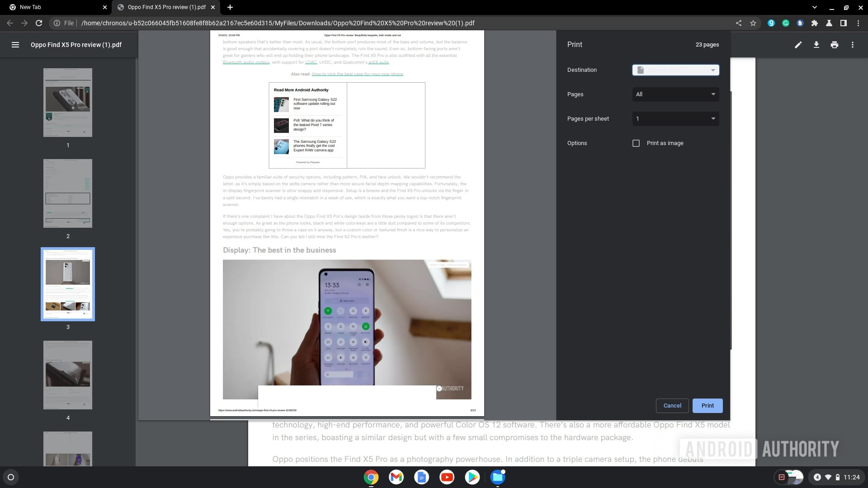
Task: Select page 1 thumbnail in sidebar
Action: [68, 103]
